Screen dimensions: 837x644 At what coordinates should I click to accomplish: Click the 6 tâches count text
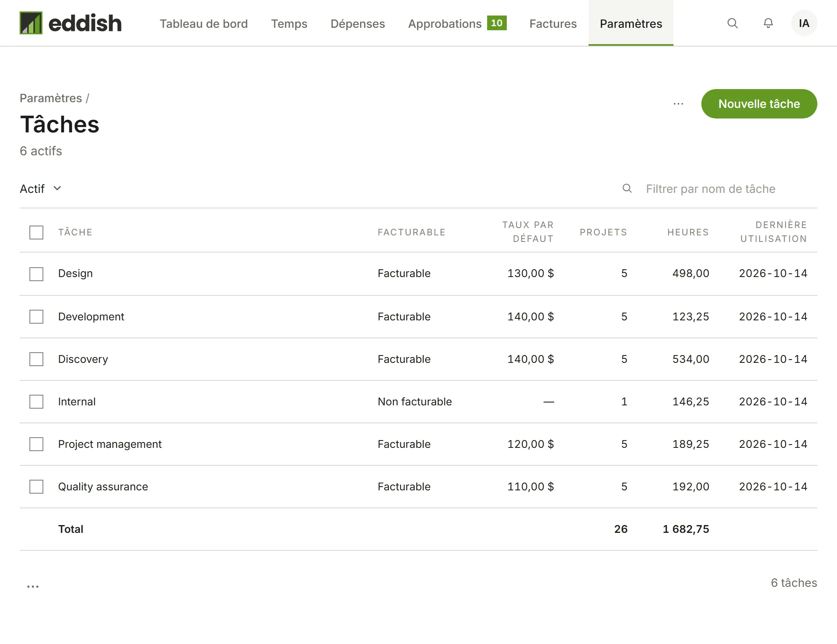(x=794, y=583)
